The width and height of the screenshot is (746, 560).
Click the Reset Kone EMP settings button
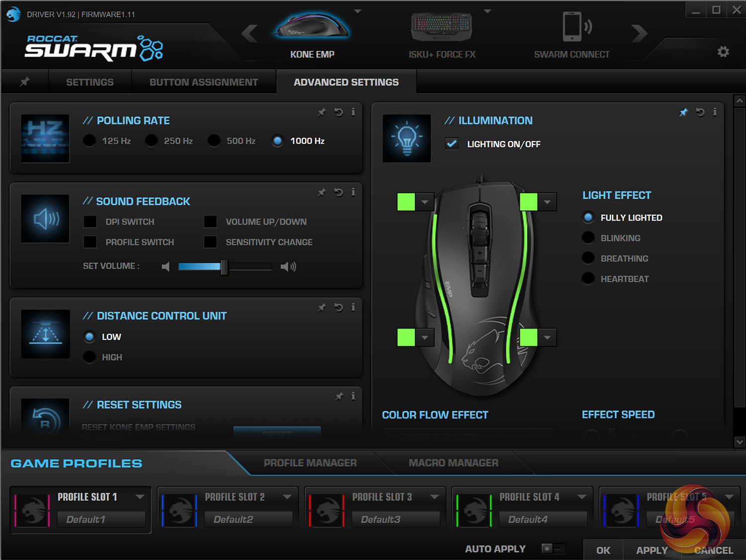pos(277,433)
